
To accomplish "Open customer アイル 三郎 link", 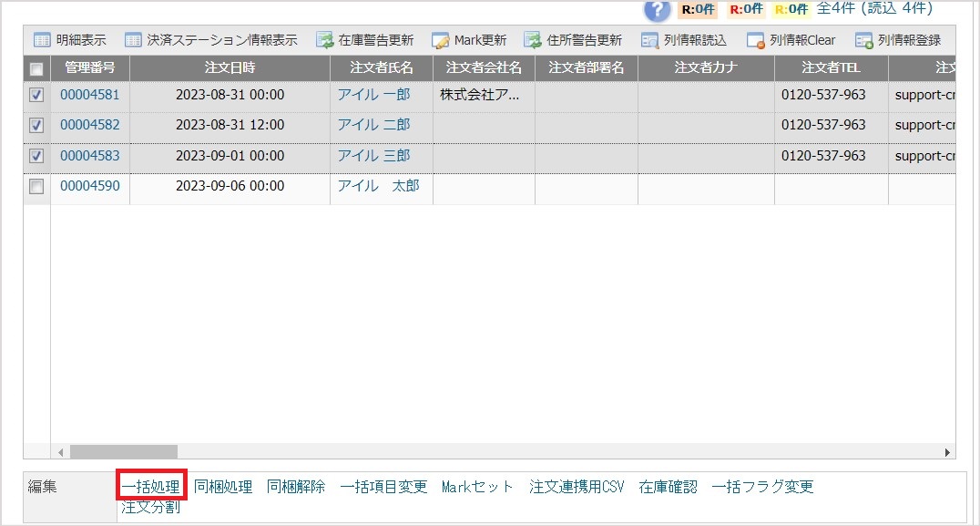I will [x=373, y=156].
